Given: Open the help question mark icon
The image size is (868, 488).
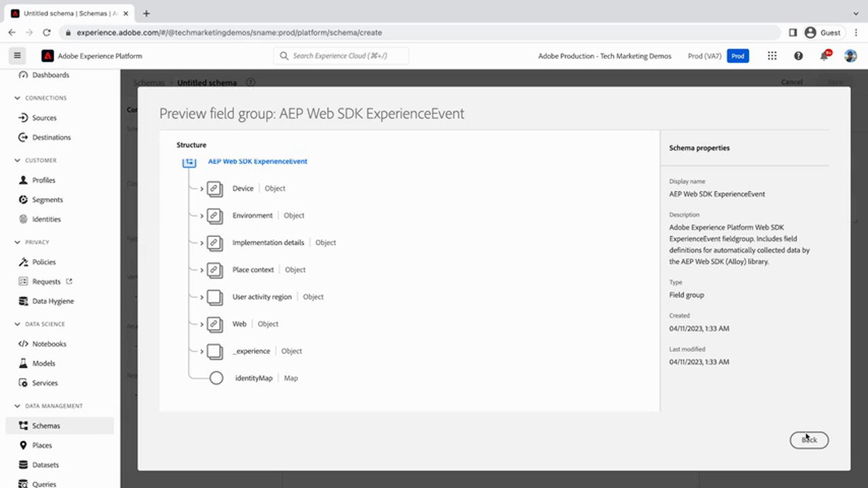Looking at the screenshot, I should tap(798, 56).
